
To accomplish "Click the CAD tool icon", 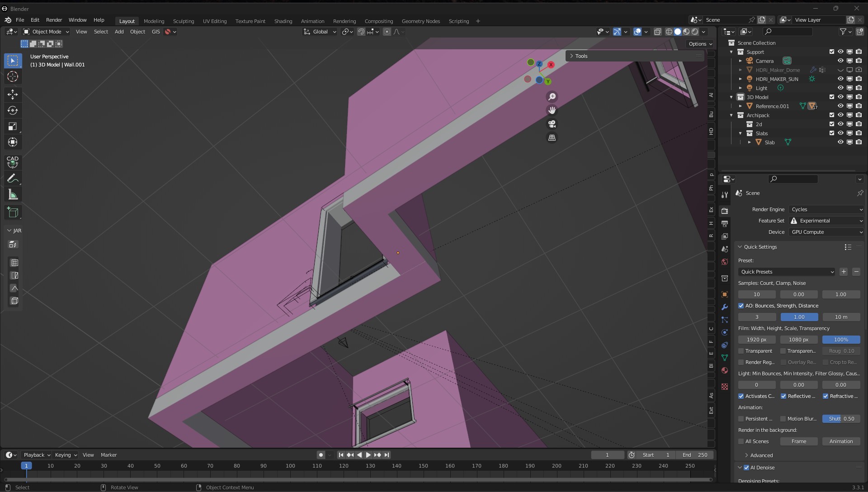I will tap(13, 162).
